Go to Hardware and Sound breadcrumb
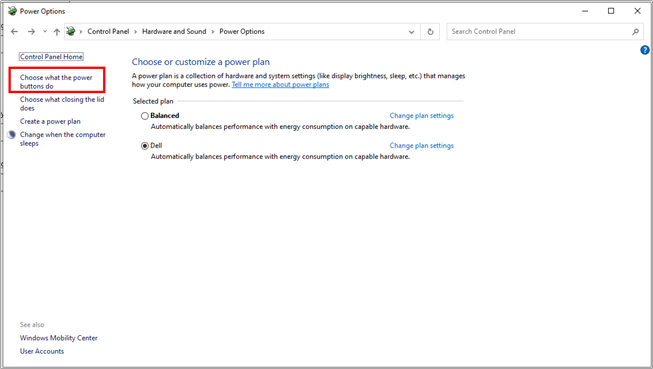This screenshot has width=653, height=369. (x=174, y=31)
